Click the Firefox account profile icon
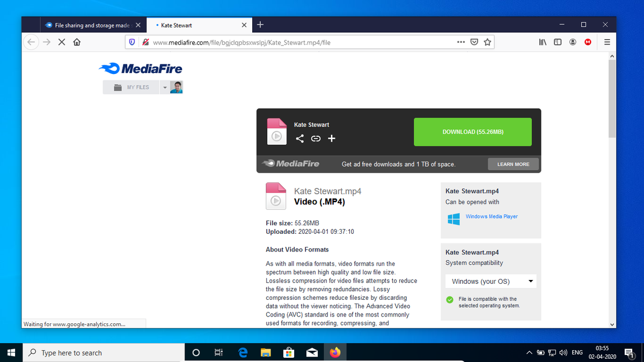Image resolution: width=644 pixels, height=362 pixels. point(572,41)
